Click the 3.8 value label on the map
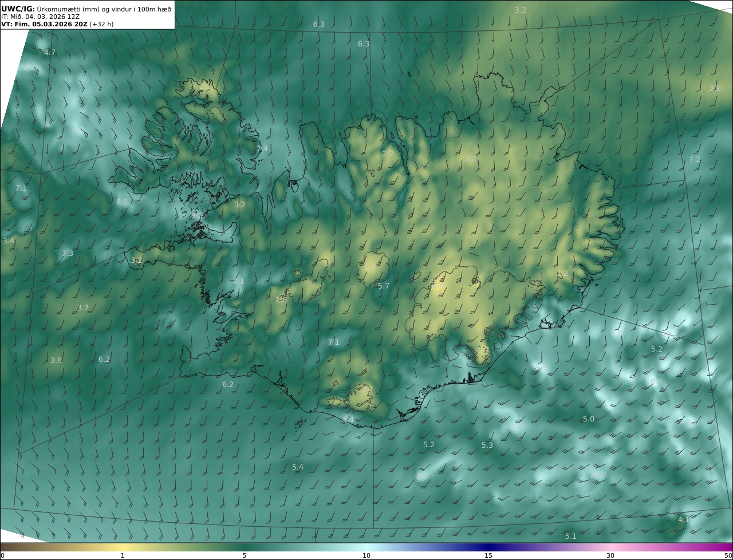Viewport: 733px width, 560px height. 56,361
